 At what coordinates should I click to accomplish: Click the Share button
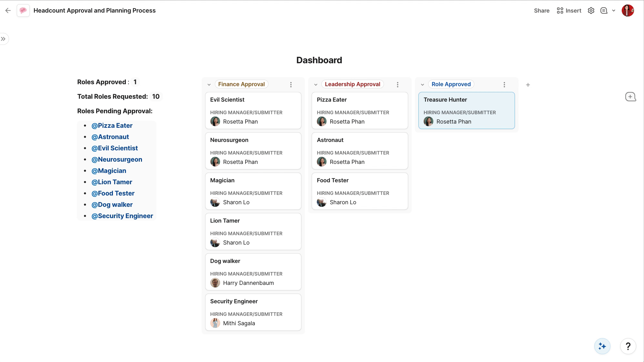tap(541, 11)
